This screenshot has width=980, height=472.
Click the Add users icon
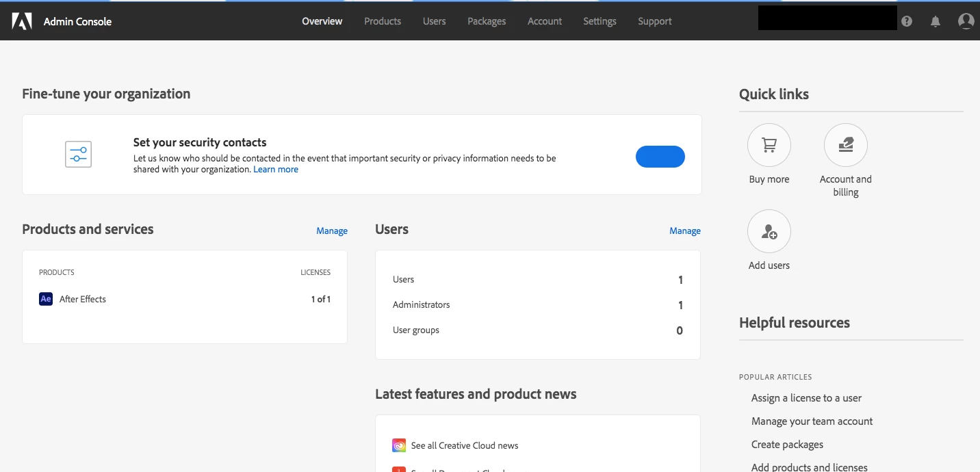coord(769,231)
